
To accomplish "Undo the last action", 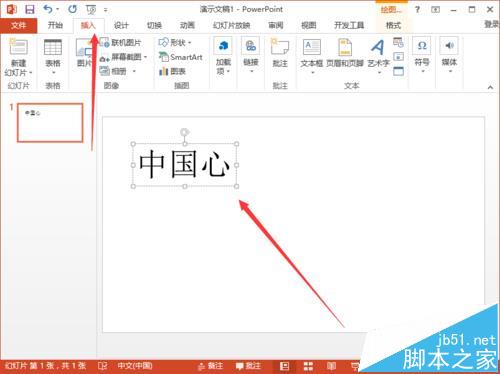I will (x=48, y=9).
